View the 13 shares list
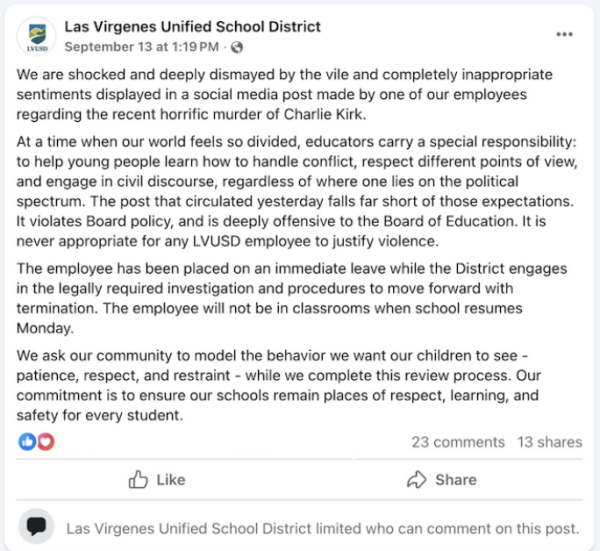The height and width of the screenshot is (551, 600). pos(549,442)
